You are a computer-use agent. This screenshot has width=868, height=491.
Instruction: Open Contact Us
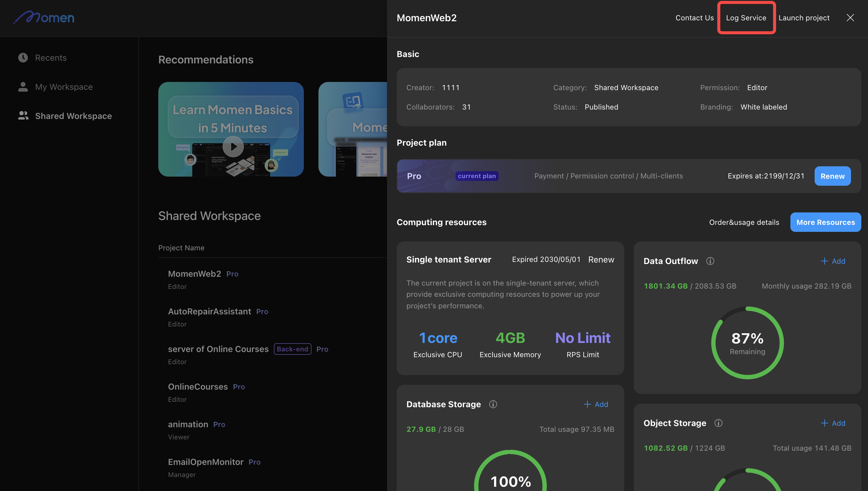click(x=695, y=18)
